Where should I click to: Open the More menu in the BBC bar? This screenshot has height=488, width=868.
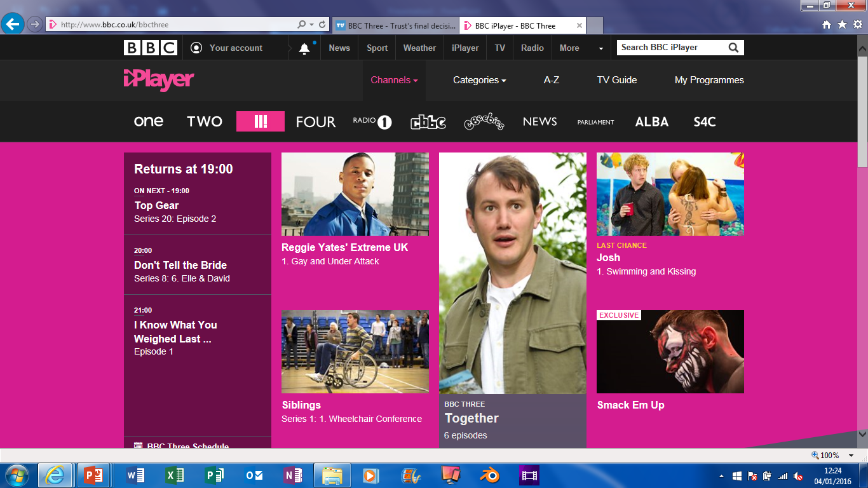[x=581, y=48]
